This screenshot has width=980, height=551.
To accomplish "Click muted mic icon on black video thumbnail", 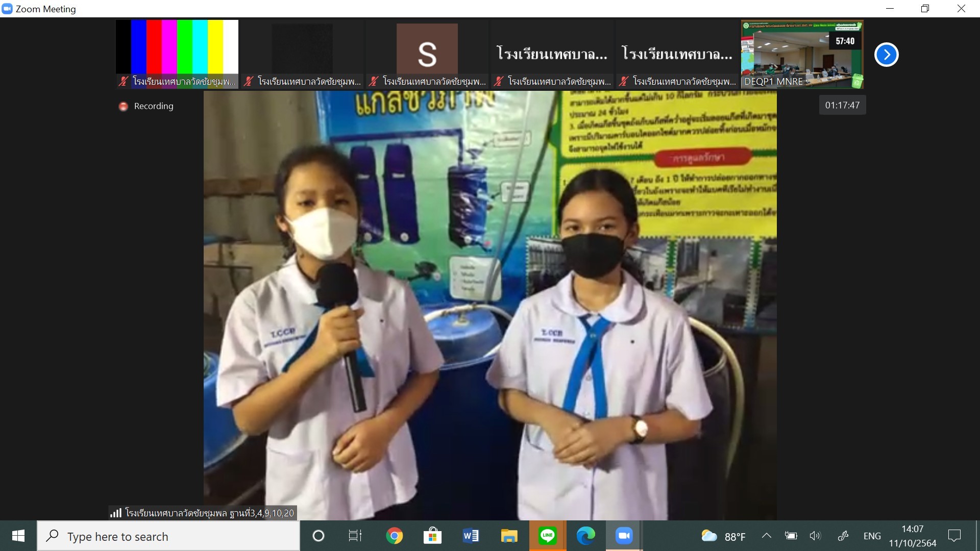I will 248,81.
